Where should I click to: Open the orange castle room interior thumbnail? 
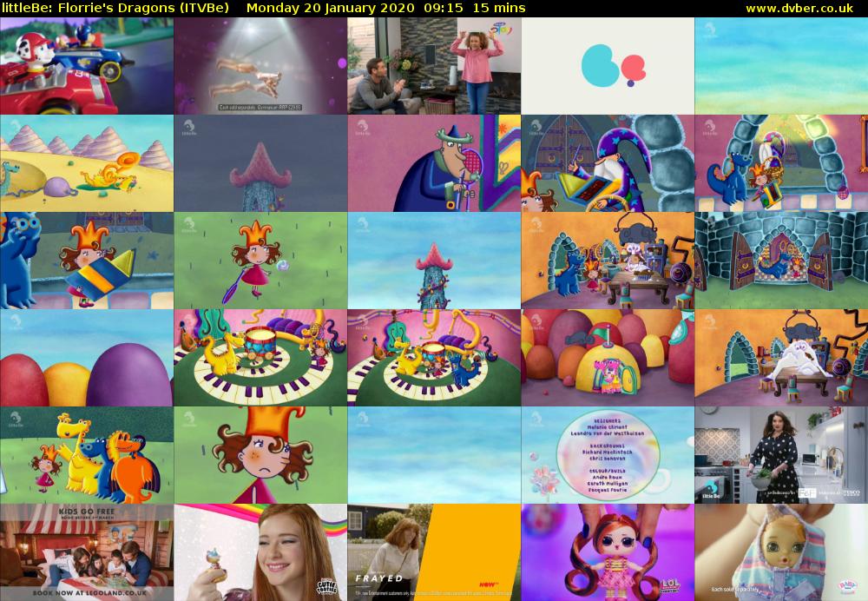coord(608,261)
